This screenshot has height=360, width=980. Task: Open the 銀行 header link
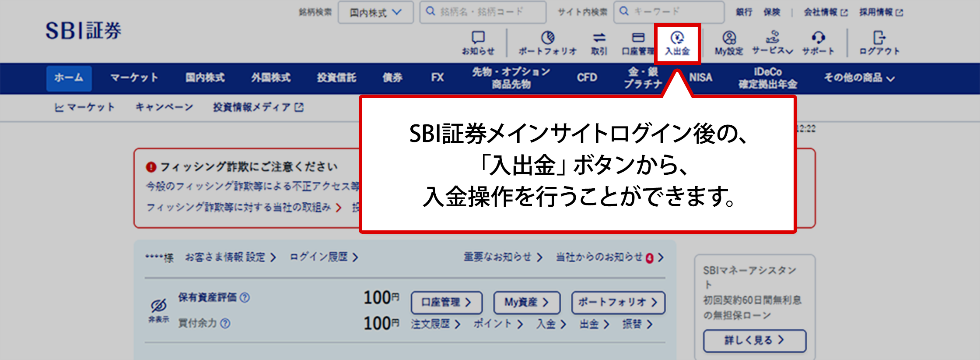[744, 12]
